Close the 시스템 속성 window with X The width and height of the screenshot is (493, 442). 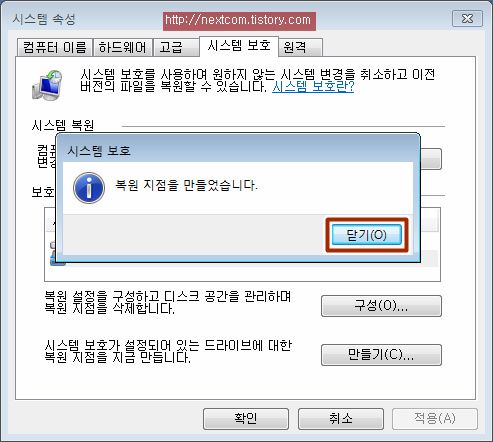point(467,18)
